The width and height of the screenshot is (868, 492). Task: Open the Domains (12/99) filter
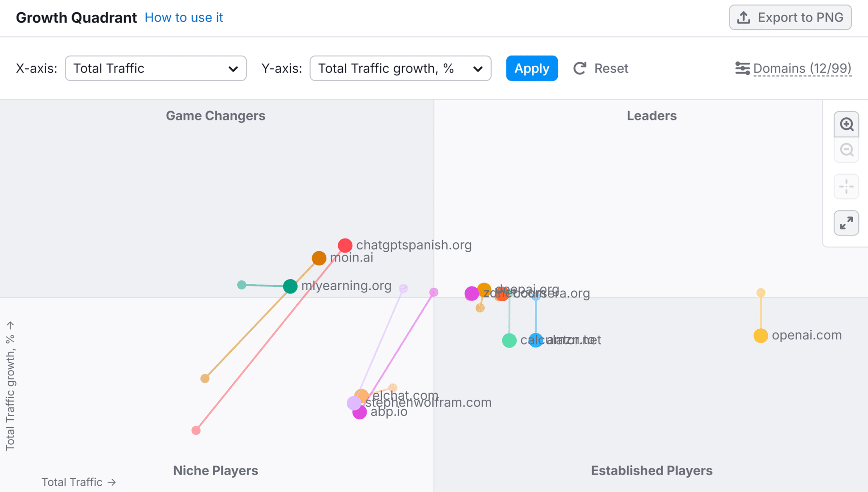pos(793,68)
